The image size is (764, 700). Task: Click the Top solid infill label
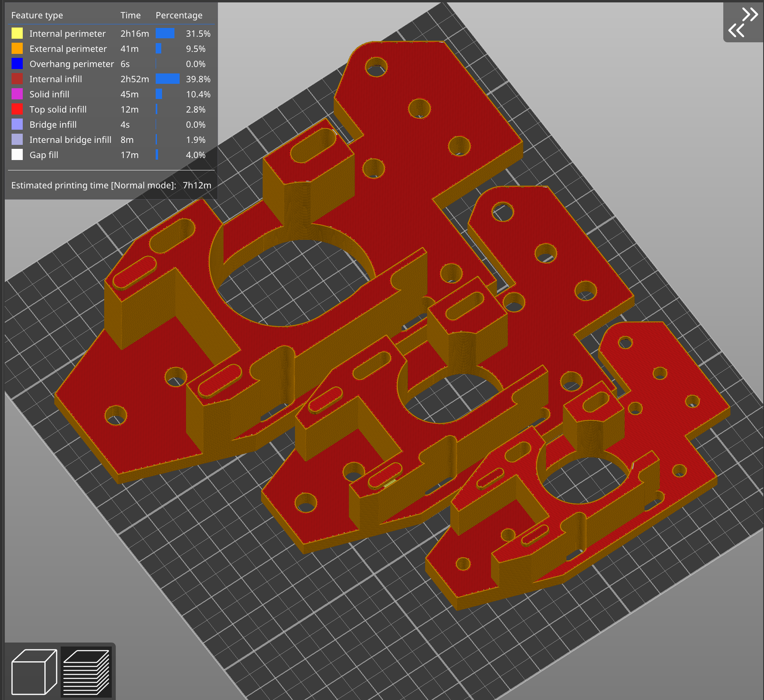pos(58,109)
